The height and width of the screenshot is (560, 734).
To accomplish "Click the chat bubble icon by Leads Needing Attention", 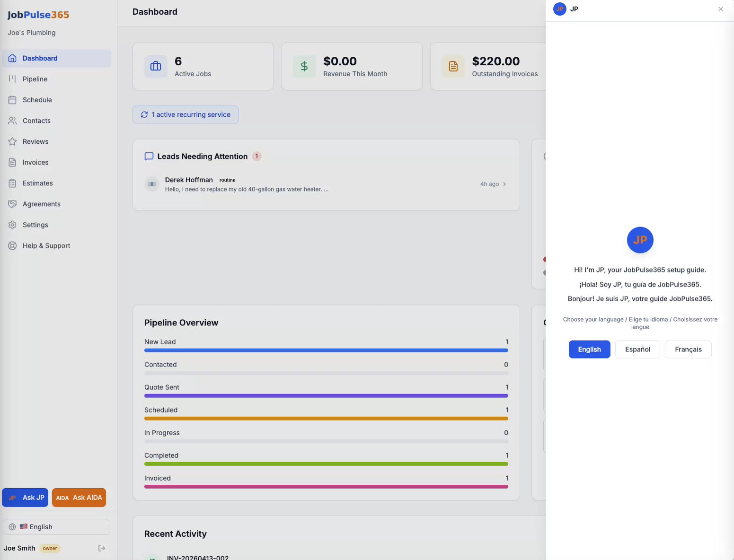I will coord(149,156).
